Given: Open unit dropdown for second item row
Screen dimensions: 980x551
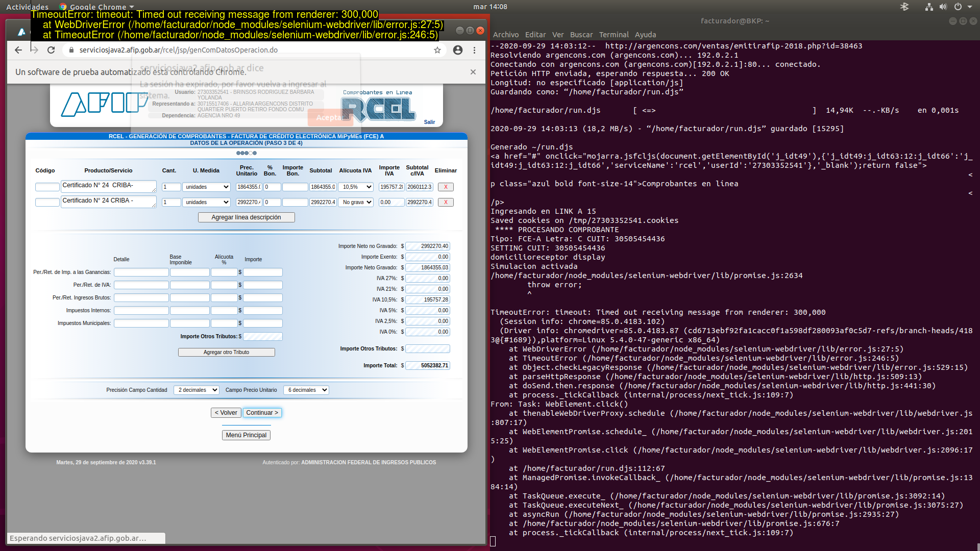Looking at the screenshot, I should pyautogui.click(x=206, y=202).
